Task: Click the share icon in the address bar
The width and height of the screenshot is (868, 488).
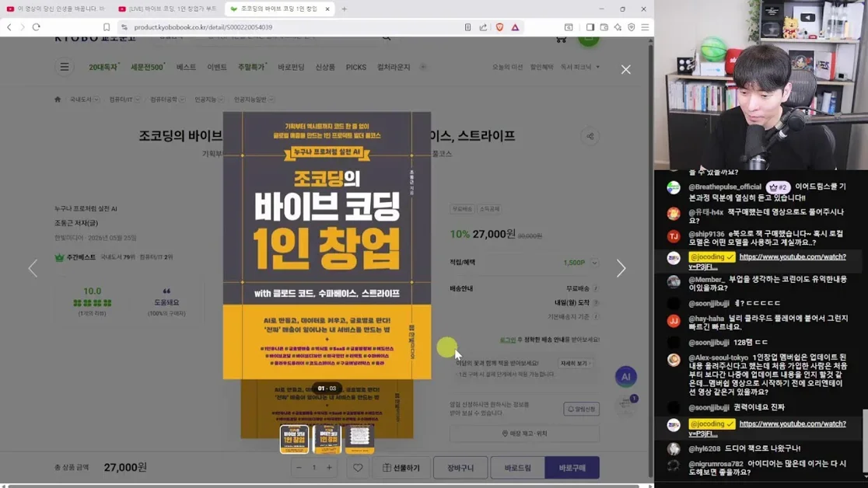Action: (x=483, y=27)
